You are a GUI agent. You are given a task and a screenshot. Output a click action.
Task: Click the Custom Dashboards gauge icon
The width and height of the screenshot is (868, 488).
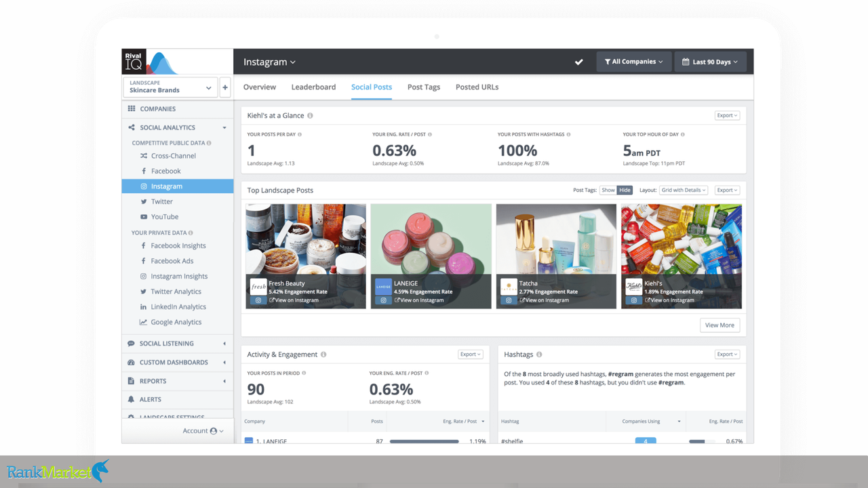(131, 363)
